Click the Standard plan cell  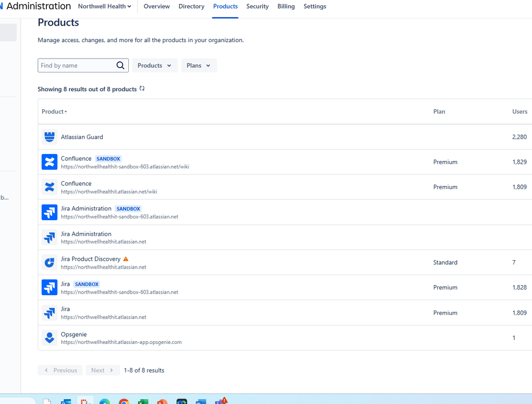(x=445, y=262)
